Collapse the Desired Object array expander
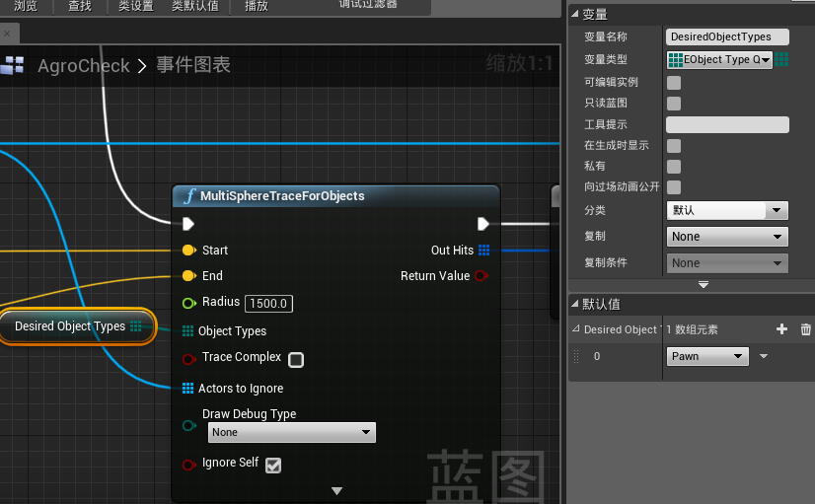Screen dimensions: 815x504 (x=576, y=328)
